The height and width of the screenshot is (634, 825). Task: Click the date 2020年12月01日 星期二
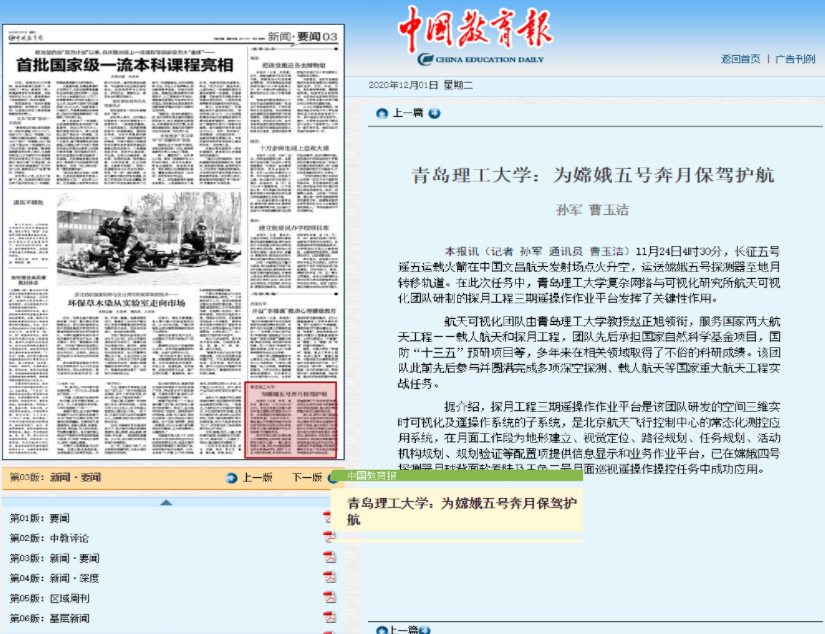pos(420,85)
